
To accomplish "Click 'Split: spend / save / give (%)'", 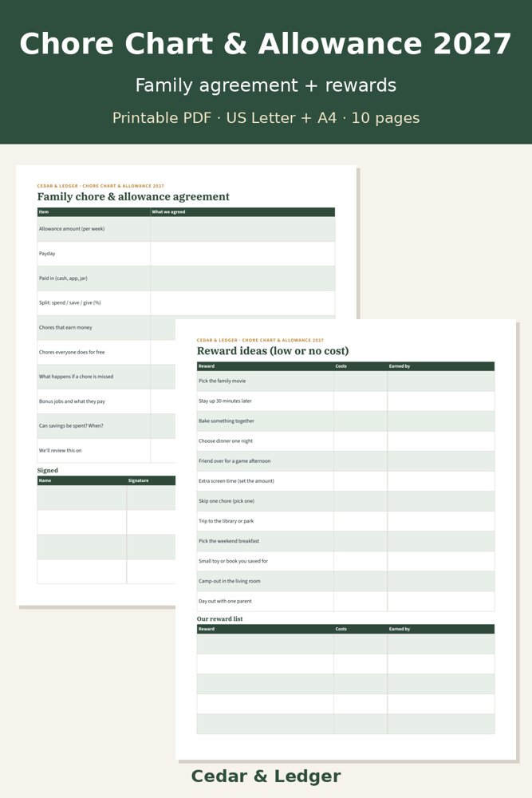I will click(x=69, y=302).
